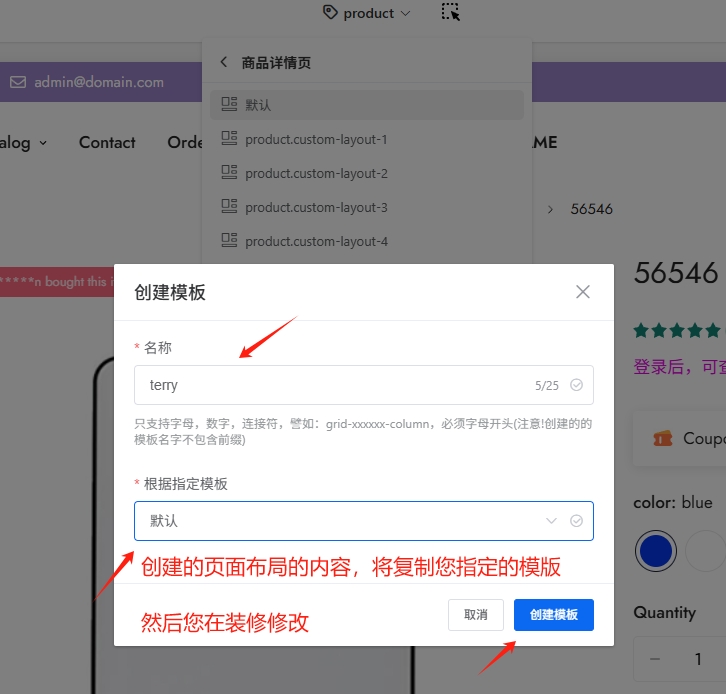
Task: Close the 创建模板 dialog
Action: (x=583, y=292)
